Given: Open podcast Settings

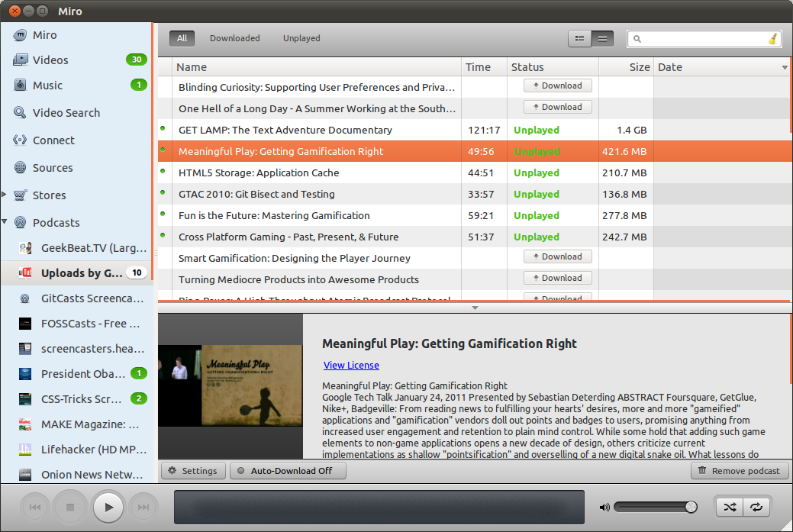Looking at the screenshot, I should [x=192, y=471].
